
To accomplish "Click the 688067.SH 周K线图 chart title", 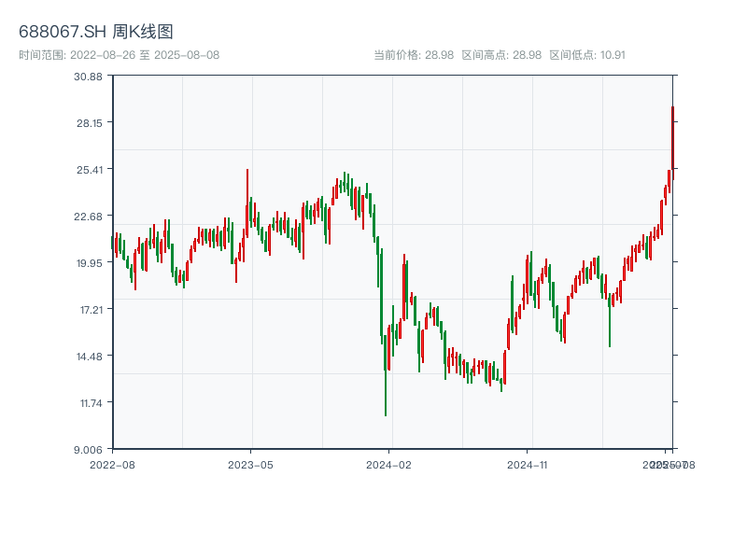I will click(x=96, y=32).
